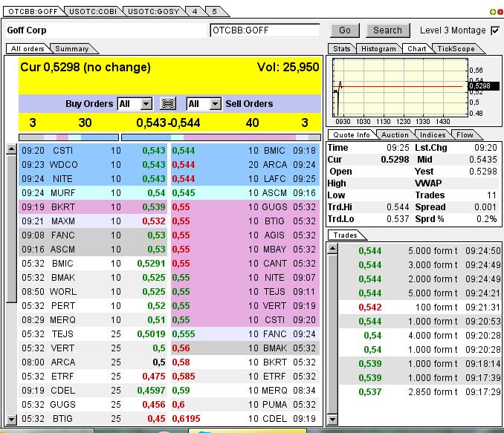Click the 0,5298 price marker on chart
504x433 pixels.
coord(484,85)
